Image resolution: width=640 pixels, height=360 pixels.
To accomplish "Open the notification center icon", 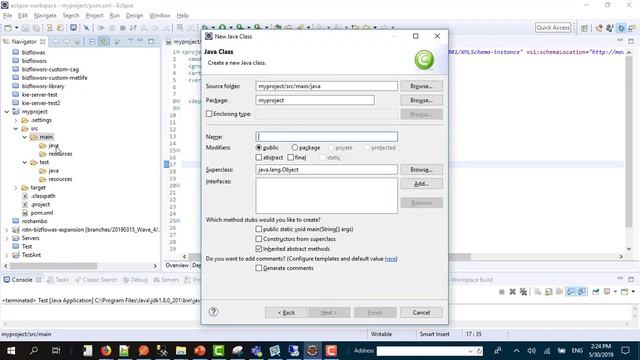I will pyautogui.click(x=625, y=350).
